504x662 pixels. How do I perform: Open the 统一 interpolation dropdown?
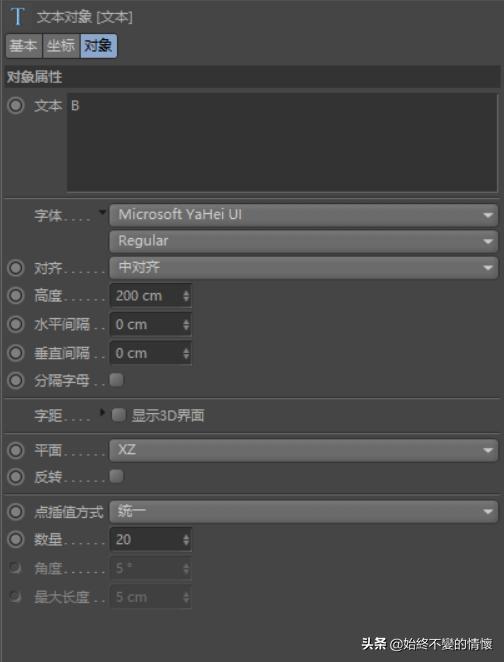[303, 512]
